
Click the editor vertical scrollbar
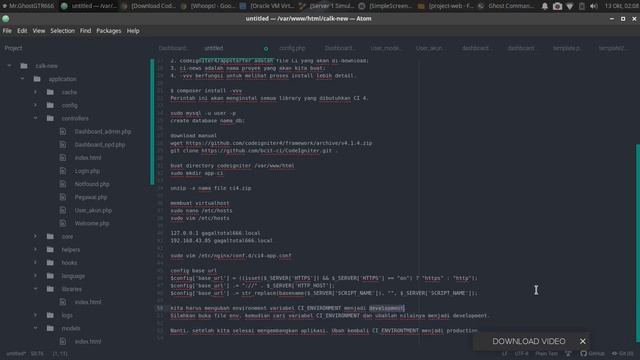(638, 243)
